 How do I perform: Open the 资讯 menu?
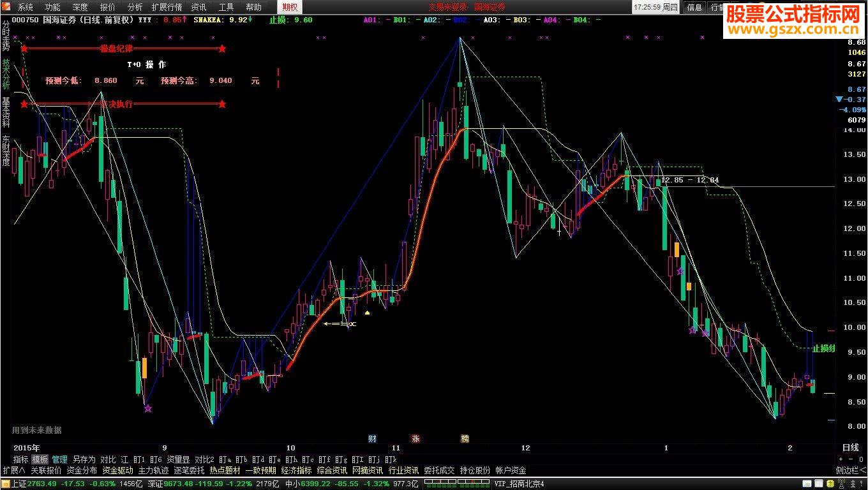pos(199,7)
